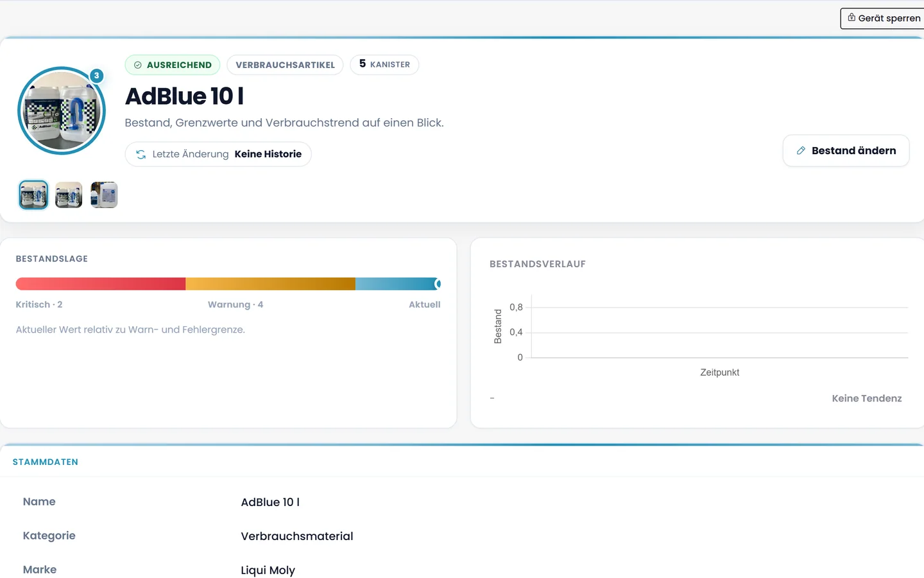Click the Liqui Moly brand value
This screenshot has height=578, width=924.
coord(268,570)
